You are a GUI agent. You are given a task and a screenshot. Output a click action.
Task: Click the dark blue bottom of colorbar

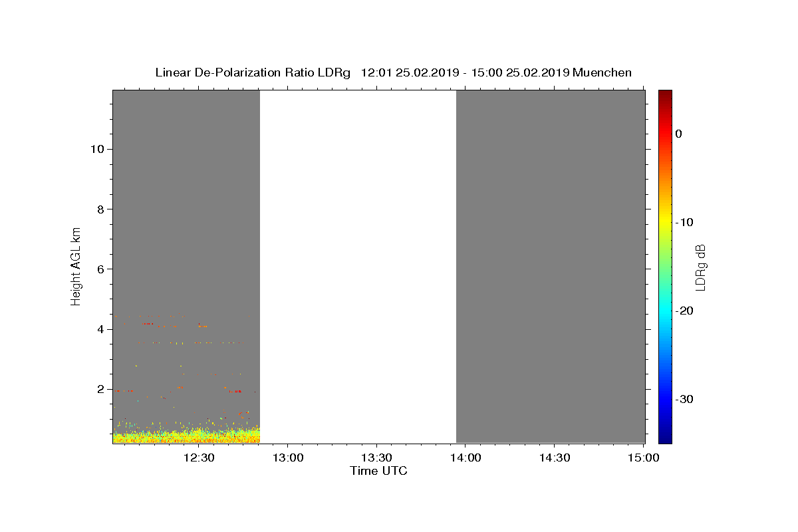point(665,436)
